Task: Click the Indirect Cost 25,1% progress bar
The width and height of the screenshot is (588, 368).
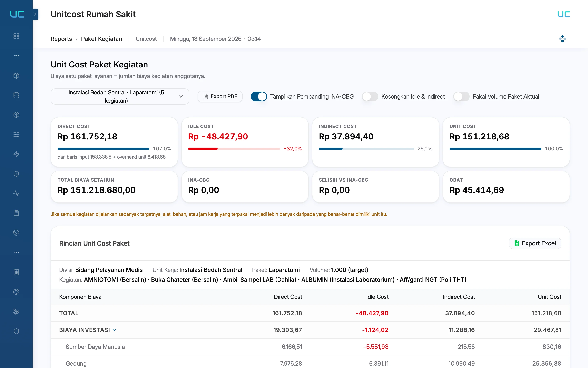Action: (x=366, y=149)
